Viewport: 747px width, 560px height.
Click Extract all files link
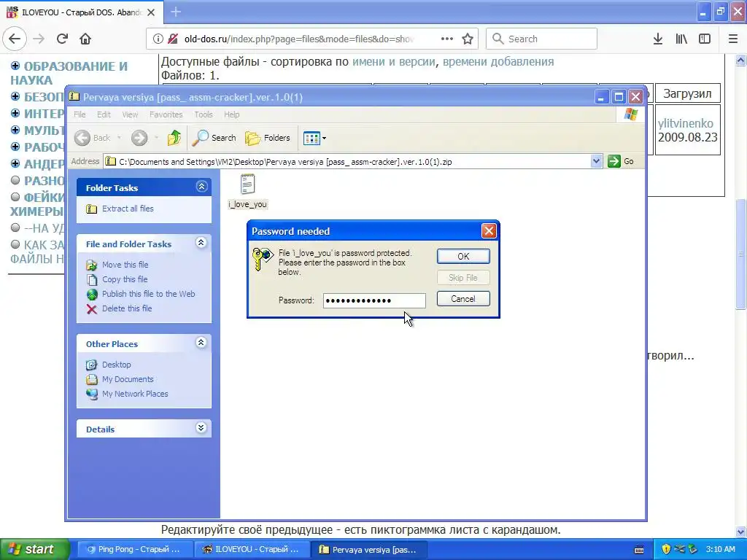[127, 209]
